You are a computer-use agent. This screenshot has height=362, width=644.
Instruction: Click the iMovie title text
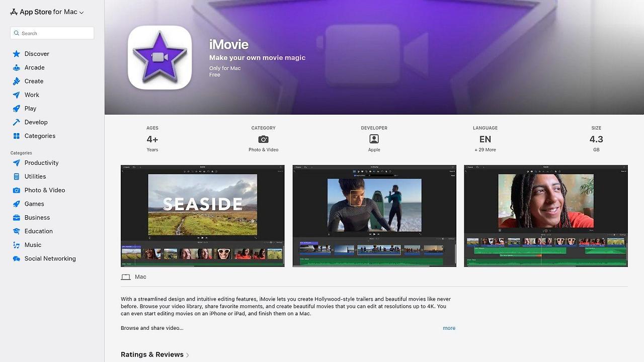click(229, 44)
